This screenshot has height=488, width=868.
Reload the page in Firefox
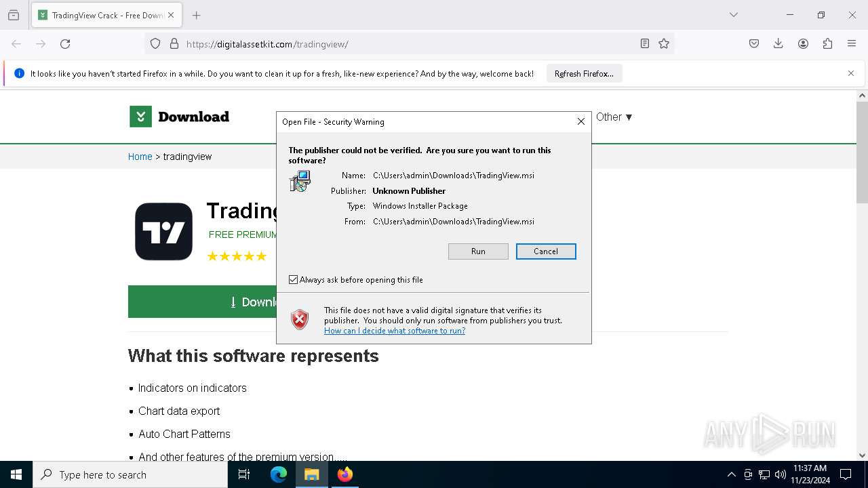tap(65, 44)
